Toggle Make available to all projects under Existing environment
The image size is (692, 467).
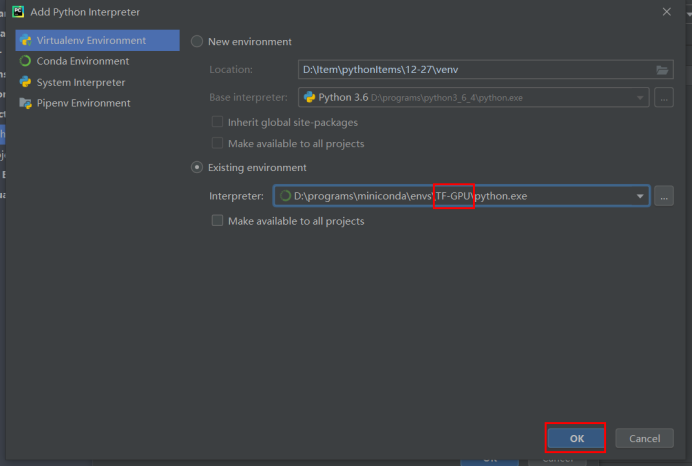(x=218, y=220)
